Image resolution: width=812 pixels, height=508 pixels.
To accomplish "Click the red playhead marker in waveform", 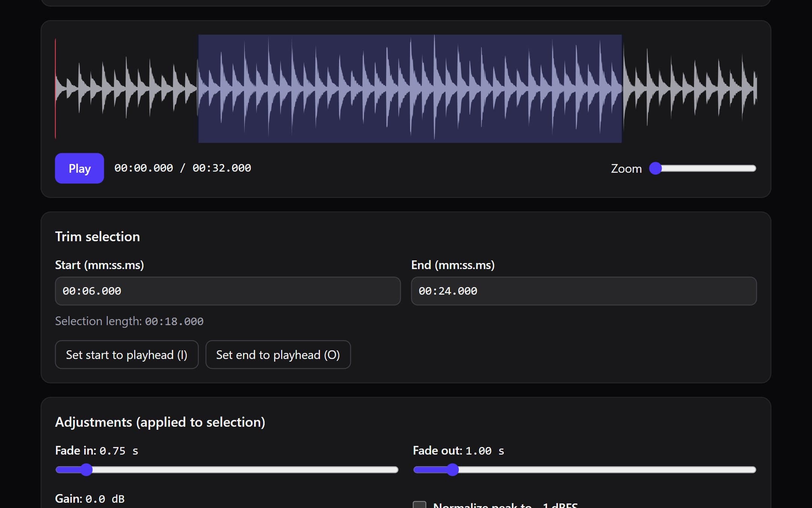I will pyautogui.click(x=55, y=88).
